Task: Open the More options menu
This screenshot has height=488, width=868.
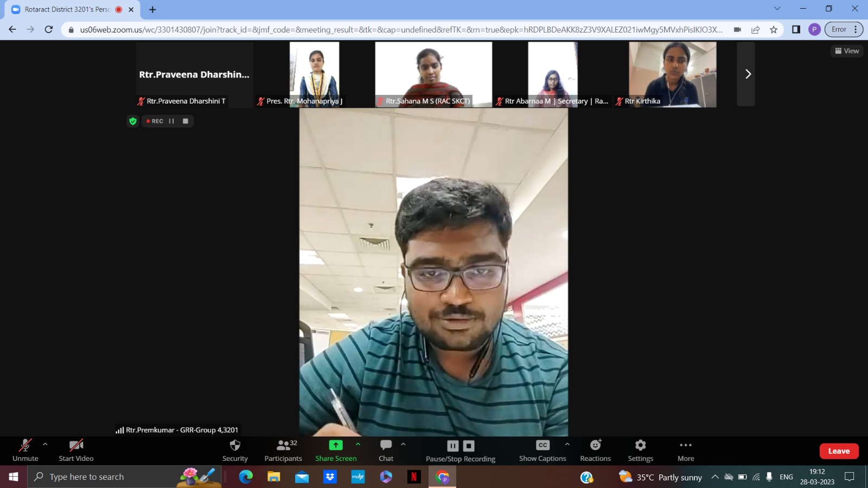Action: pyautogui.click(x=685, y=446)
